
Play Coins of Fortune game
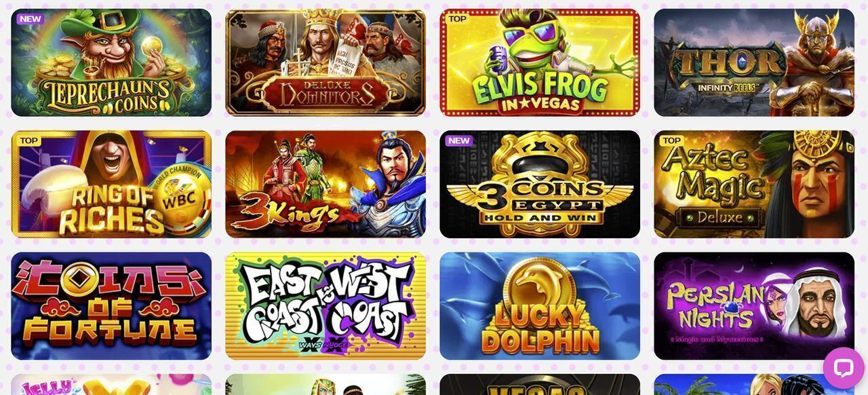pyautogui.click(x=111, y=306)
